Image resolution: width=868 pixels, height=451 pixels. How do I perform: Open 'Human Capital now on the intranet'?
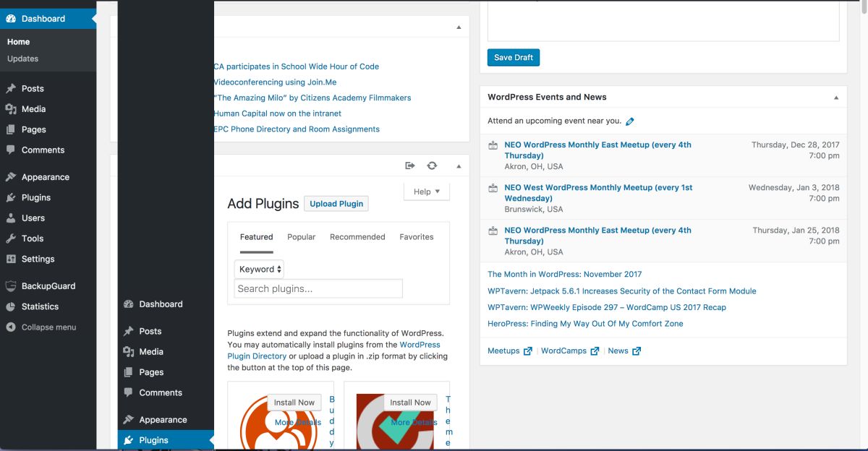278,113
